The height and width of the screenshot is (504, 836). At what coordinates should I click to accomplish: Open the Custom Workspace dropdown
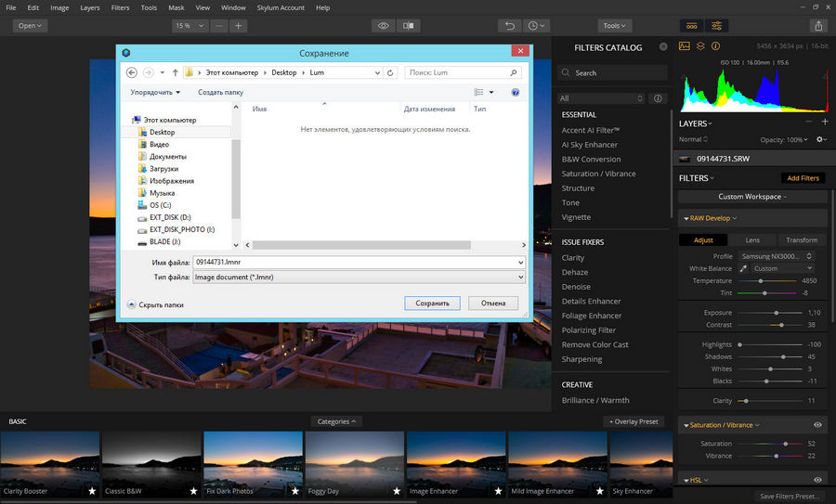(751, 197)
